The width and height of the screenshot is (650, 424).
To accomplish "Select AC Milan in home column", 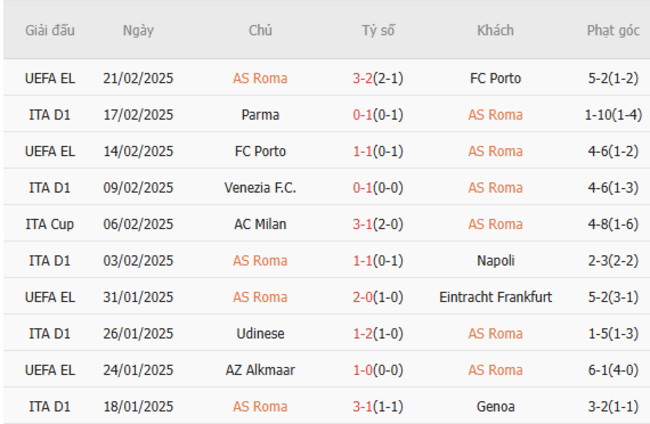I will coord(260,224).
